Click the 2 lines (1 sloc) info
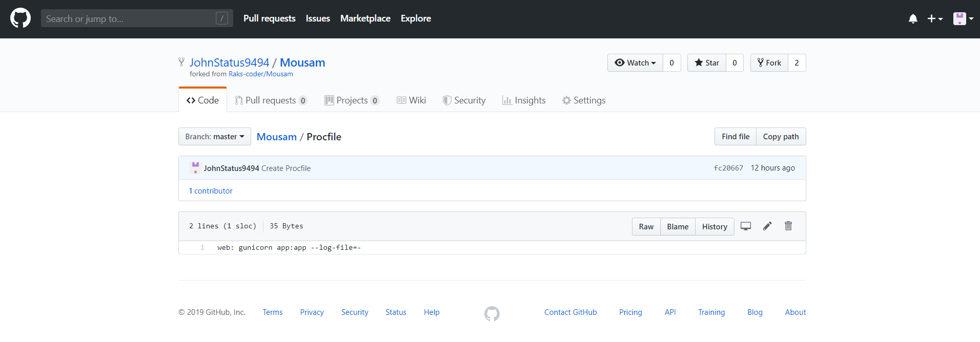 [x=222, y=226]
